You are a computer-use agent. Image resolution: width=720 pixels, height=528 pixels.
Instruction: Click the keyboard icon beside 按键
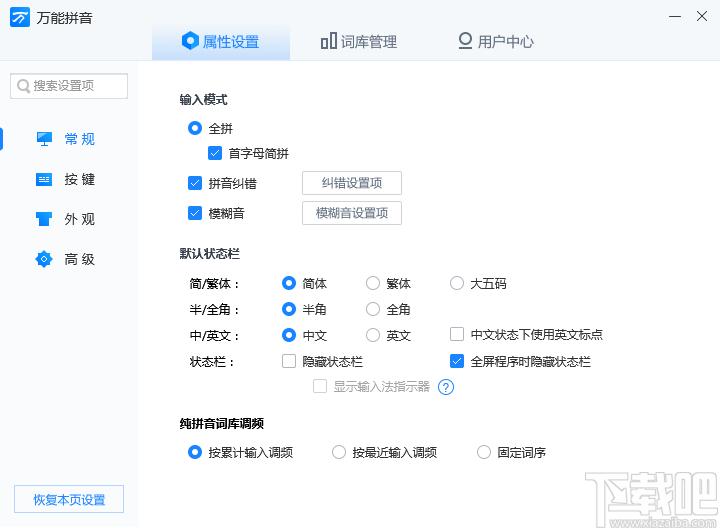pyautogui.click(x=44, y=179)
